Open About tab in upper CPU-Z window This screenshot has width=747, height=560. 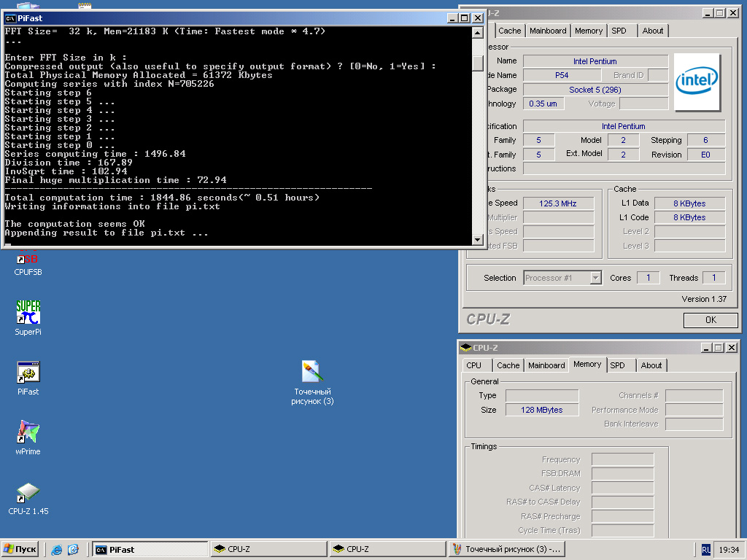(x=652, y=31)
